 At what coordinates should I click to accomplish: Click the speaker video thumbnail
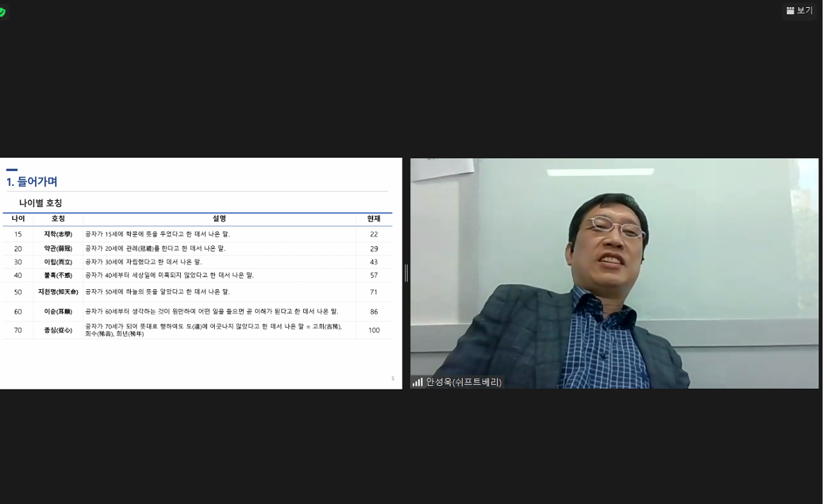click(x=615, y=272)
